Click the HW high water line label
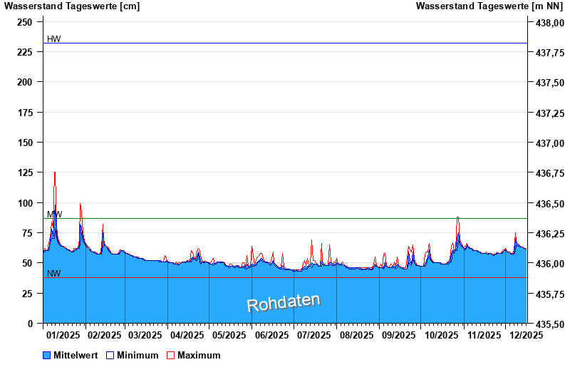 [53, 38]
